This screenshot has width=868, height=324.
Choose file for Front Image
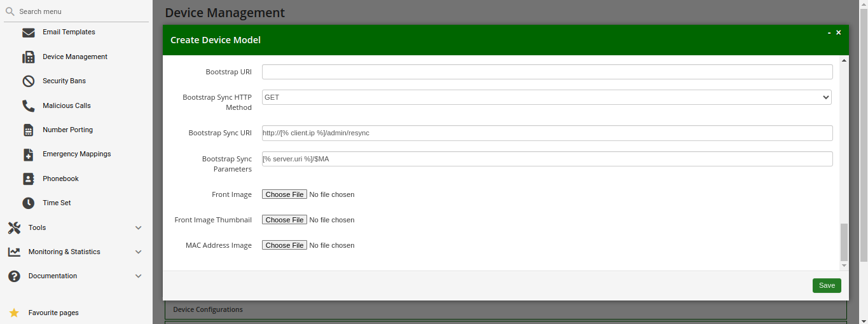pos(284,194)
